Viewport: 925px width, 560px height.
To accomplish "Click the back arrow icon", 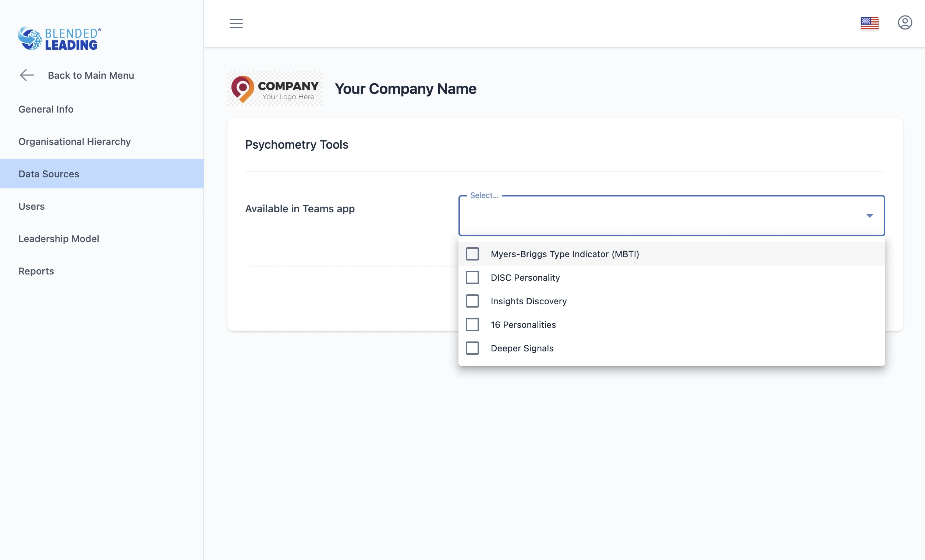I will coord(27,75).
